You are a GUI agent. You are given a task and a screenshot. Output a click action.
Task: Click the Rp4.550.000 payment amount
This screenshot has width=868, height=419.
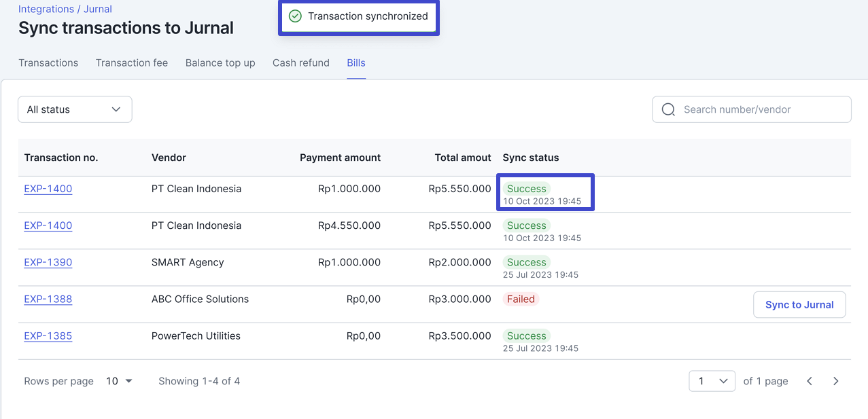tap(349, 225)
